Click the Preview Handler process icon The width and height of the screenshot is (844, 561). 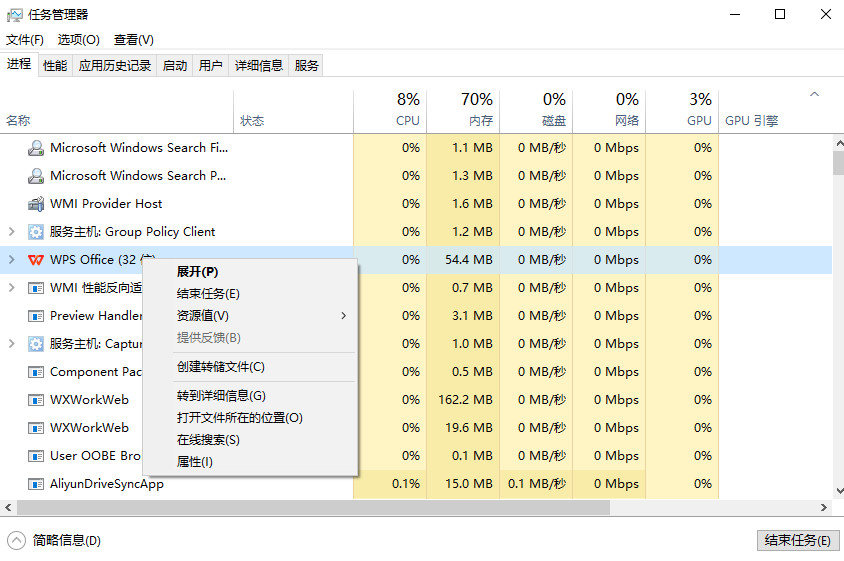(x=36, y=316)
